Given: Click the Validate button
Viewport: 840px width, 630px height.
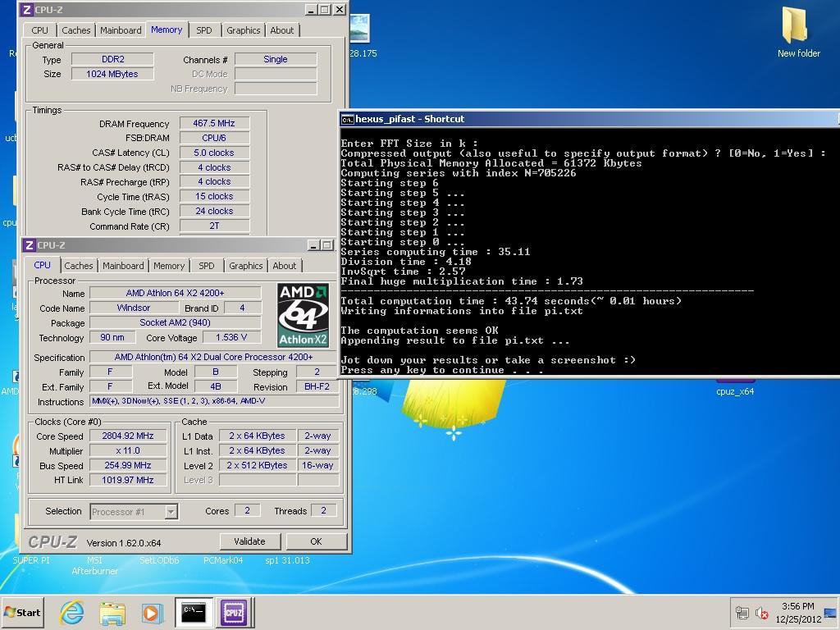Looking at the screenshot, I should tap(249, 541).
